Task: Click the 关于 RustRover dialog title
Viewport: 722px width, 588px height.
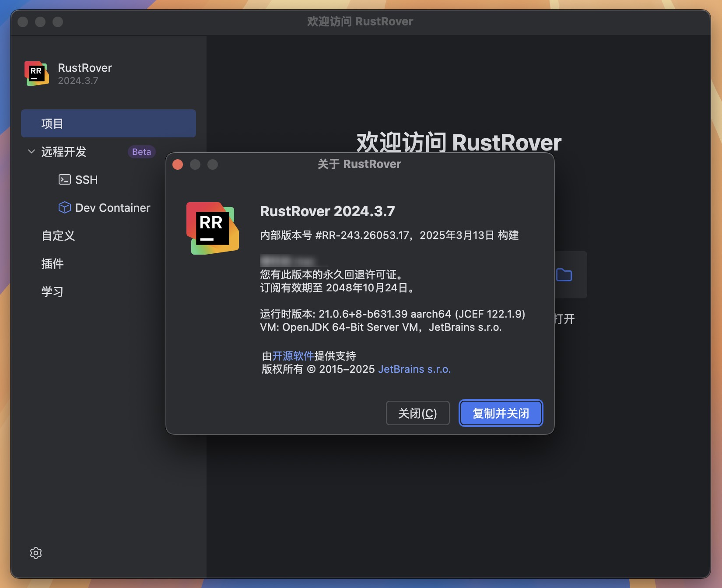Action: click(x=359, y=164)
